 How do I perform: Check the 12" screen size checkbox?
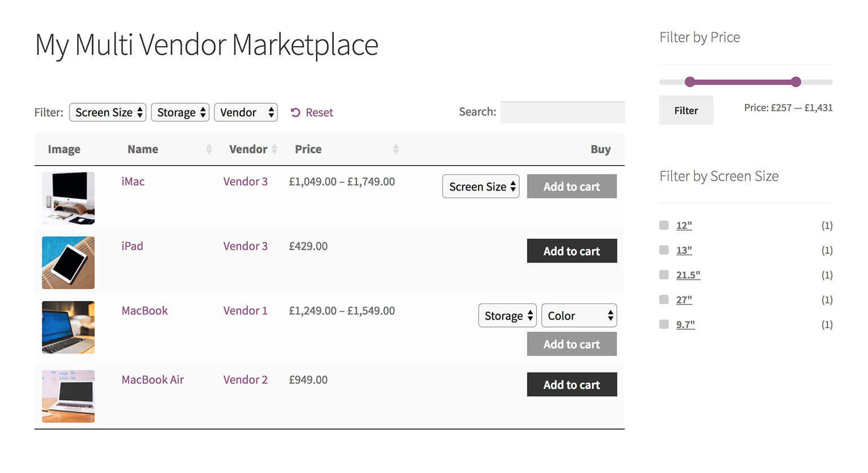[x=663, y=225]
